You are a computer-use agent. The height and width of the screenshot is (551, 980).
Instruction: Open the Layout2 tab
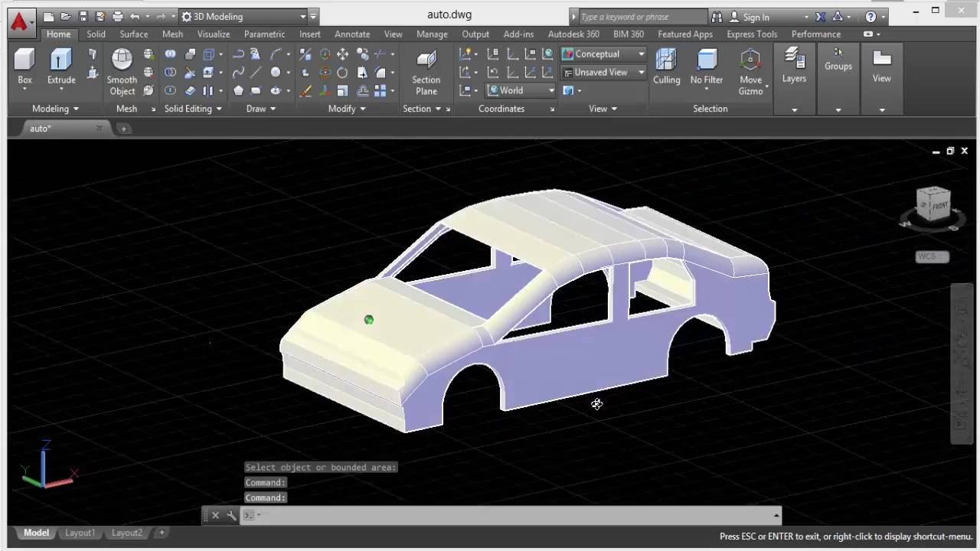click(126, 533)
